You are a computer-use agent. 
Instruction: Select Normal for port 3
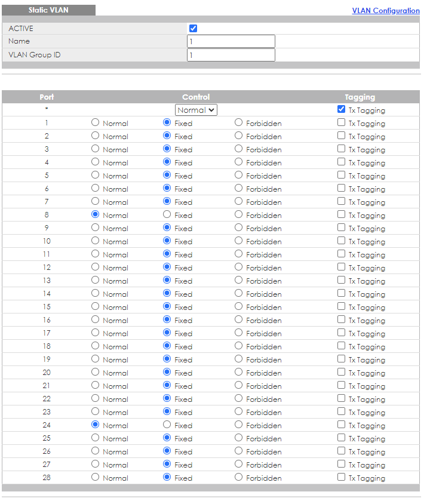[x=95, y=149]
